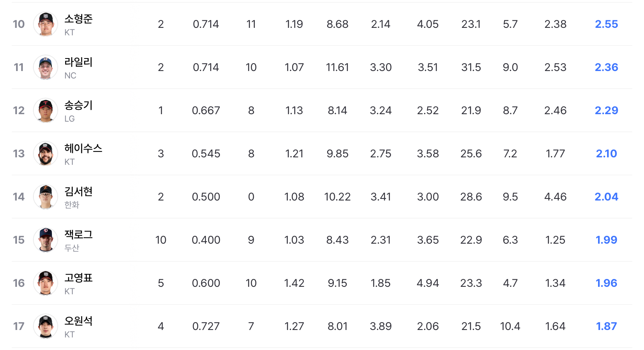The width and height of the screenshot is (644, 350).
Task: Select the blue 2.55 value for 소형준
Action: [606, 24]
